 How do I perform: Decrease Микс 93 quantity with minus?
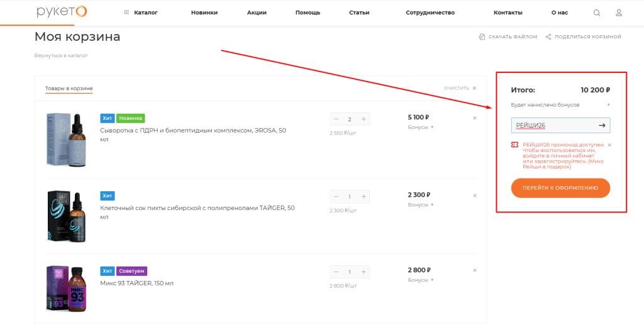click(336, 272)
